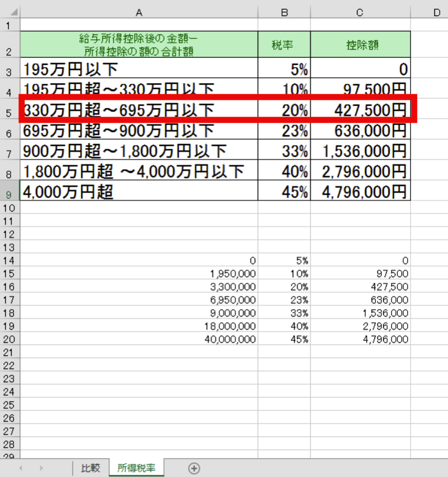Click the green 控除額 header cell
The image size is (448, 477).
click(x=360, y=45)
